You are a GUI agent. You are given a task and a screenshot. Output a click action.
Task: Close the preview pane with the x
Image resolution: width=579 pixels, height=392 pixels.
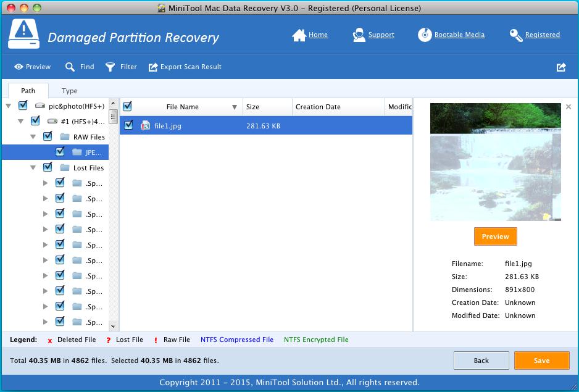pyautogui.click(x=569, y=107)
